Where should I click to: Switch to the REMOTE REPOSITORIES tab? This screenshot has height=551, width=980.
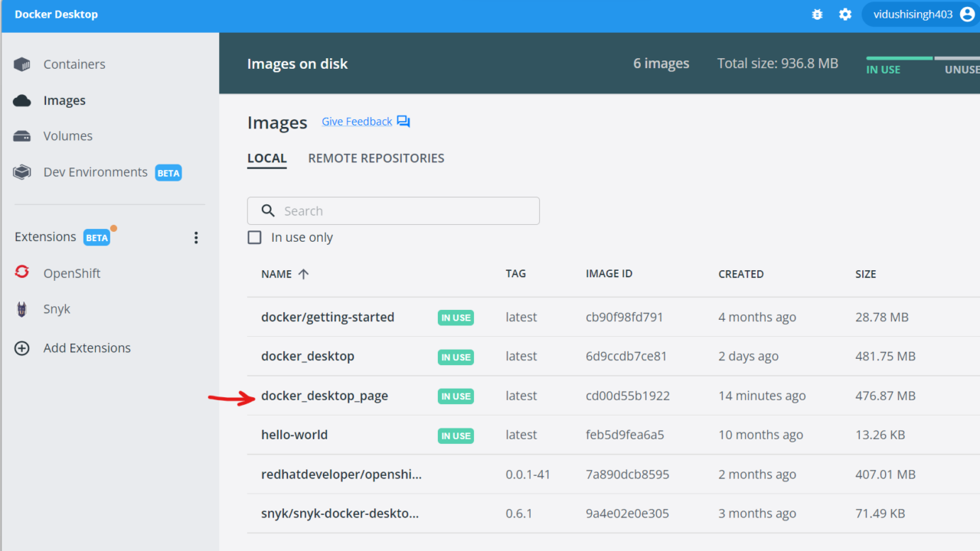(x=376, y=158)
